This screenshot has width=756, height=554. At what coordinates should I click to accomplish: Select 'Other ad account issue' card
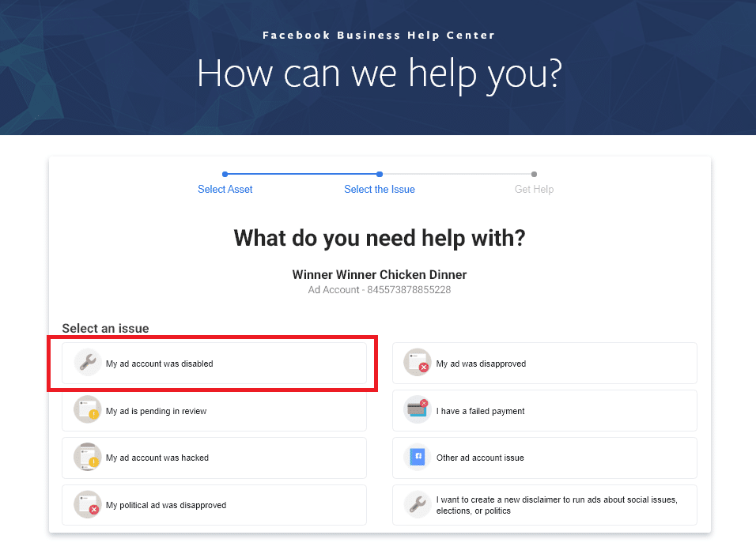click(x=544, y=458)
